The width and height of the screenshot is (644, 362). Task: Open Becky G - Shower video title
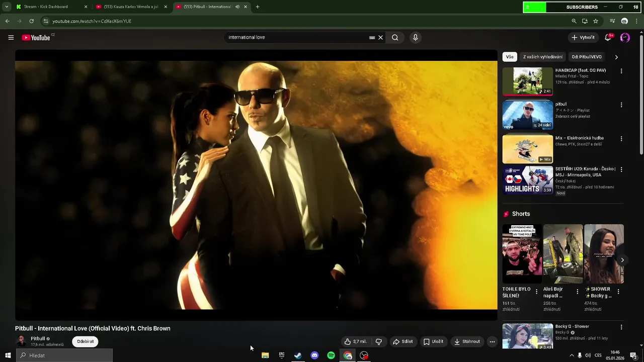[572, 326]
